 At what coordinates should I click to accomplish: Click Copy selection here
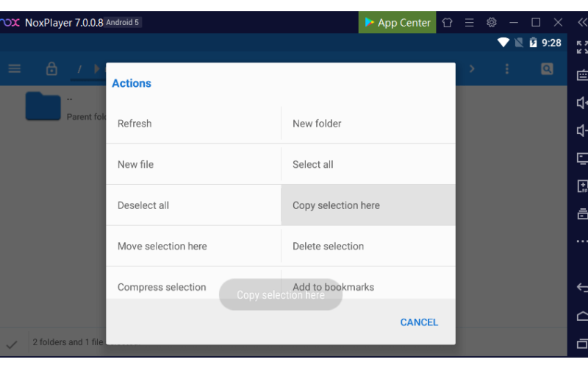[368, 205]
